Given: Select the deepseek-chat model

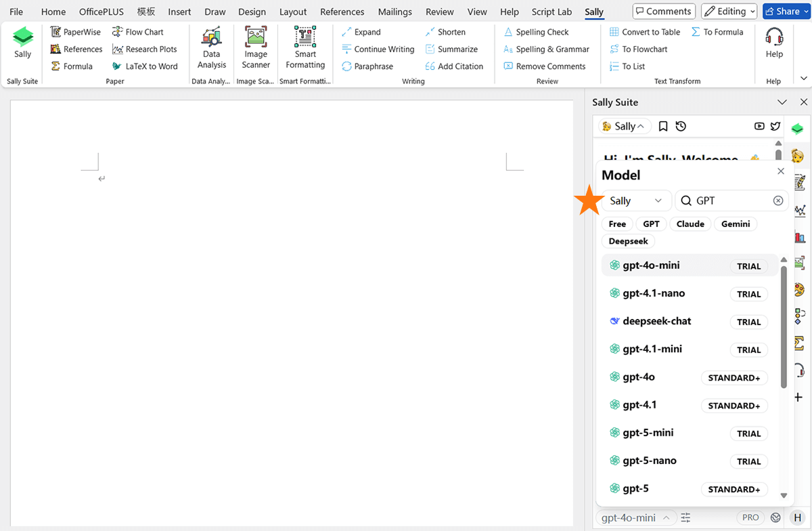Looking at the screenshot, I should pos(689,321).
